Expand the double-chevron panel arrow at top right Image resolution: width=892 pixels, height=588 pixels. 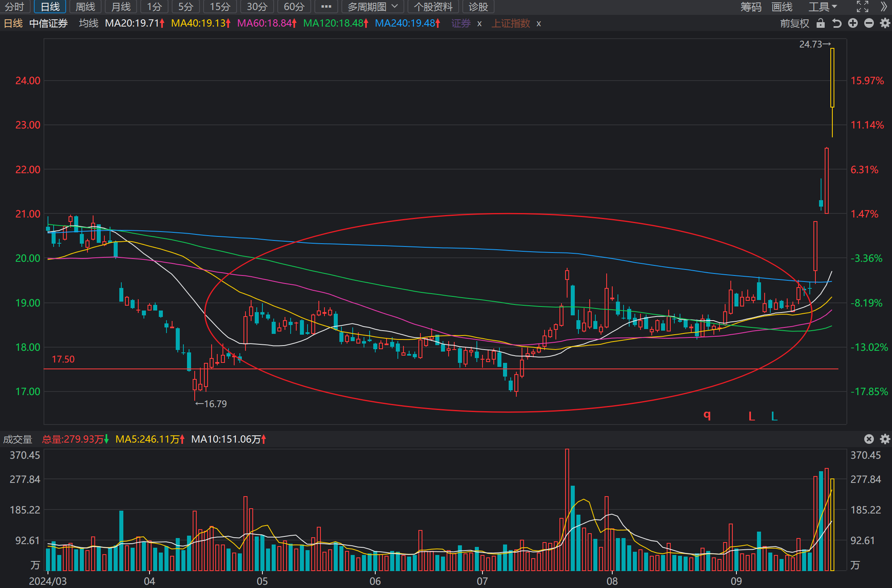(x=884, y=6)
